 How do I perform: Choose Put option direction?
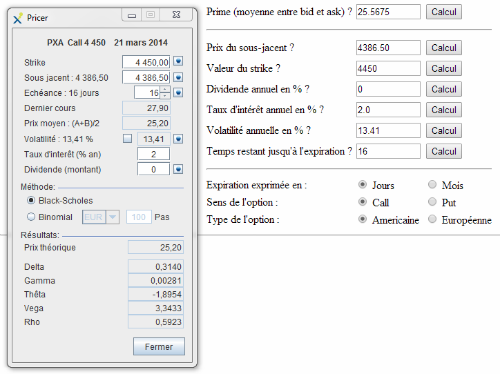pos(432,202)
